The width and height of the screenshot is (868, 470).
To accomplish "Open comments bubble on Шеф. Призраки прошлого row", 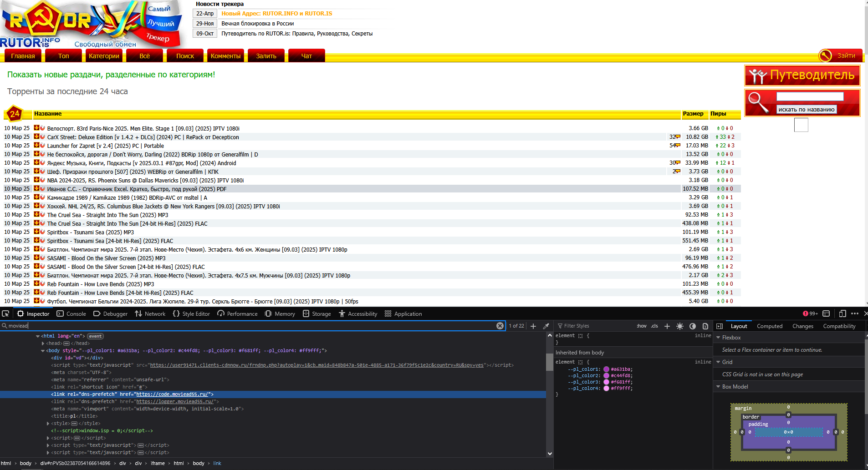I will pyautogui.click(x=678, y=172).
